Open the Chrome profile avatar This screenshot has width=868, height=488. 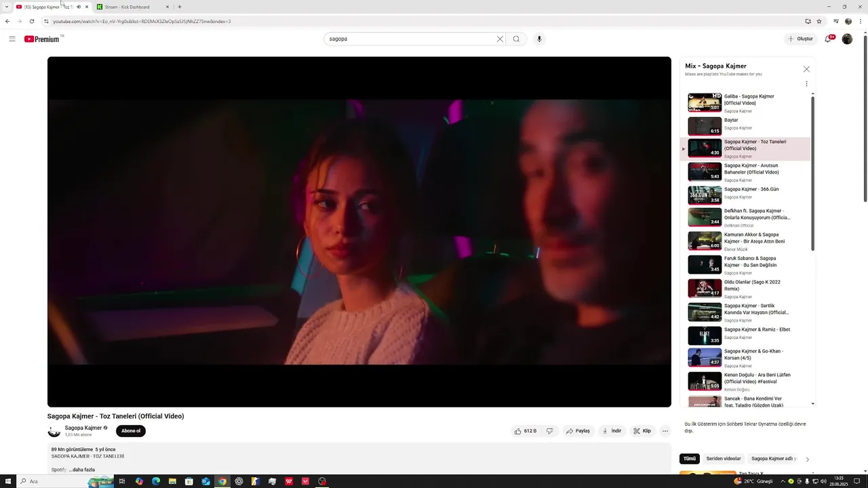[x=848, y=21]
